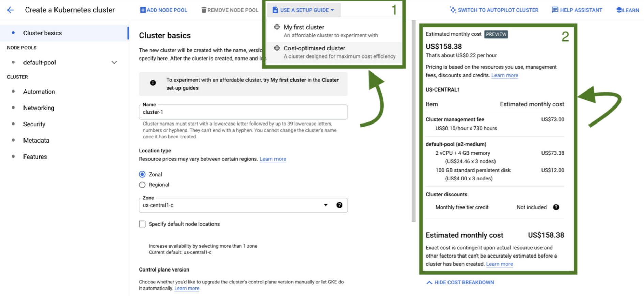Viewport: 644px width, 296px height.
Task: Click the US$158.38 cost at top
Action: point(444,47)
